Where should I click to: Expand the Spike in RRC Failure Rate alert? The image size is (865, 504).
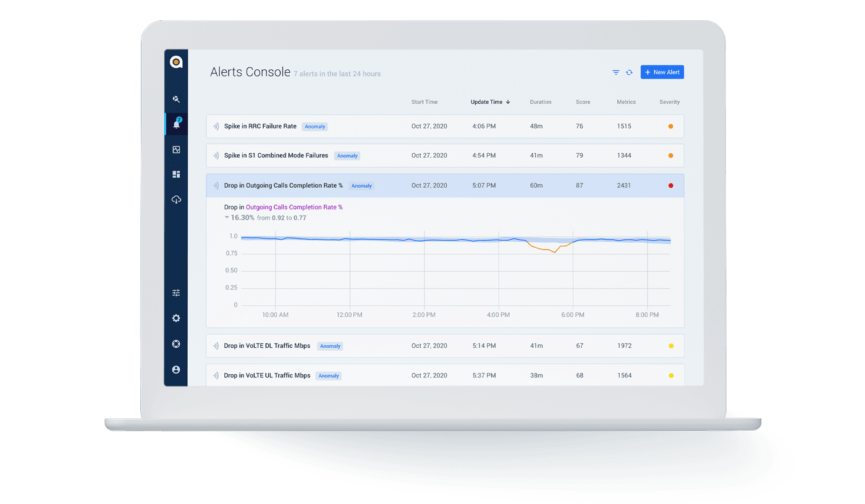tap(445, 126)
